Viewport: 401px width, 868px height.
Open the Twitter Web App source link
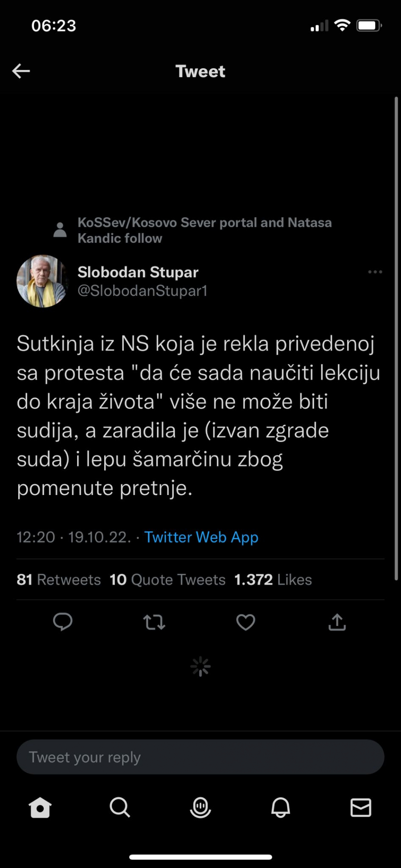(x=201, y=537)
